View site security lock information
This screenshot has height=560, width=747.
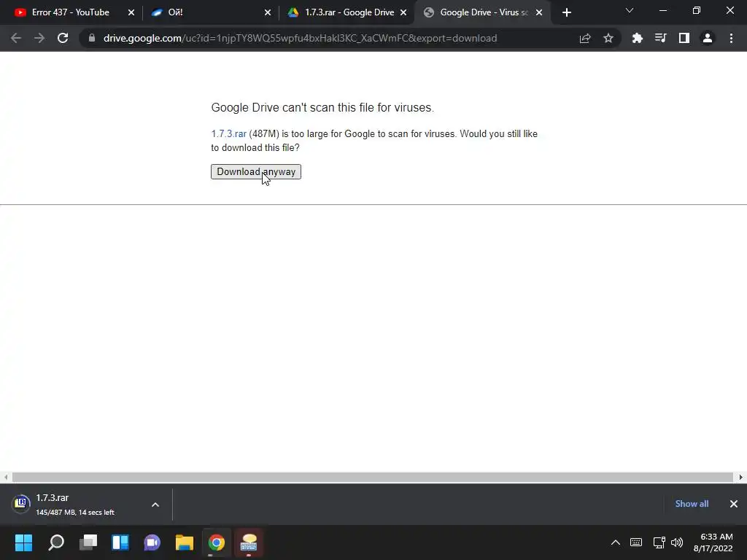[x=92, y=38]
